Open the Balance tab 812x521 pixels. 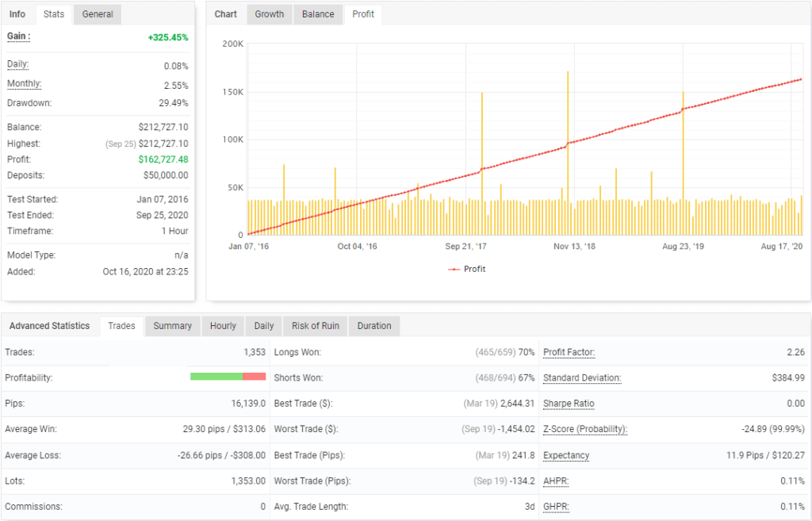coord(318,14)
